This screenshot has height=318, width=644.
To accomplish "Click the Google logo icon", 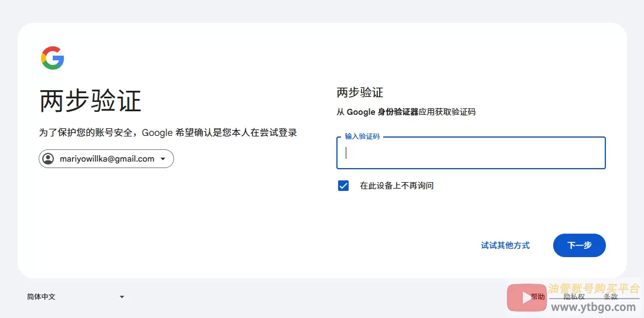I will 53,58.
